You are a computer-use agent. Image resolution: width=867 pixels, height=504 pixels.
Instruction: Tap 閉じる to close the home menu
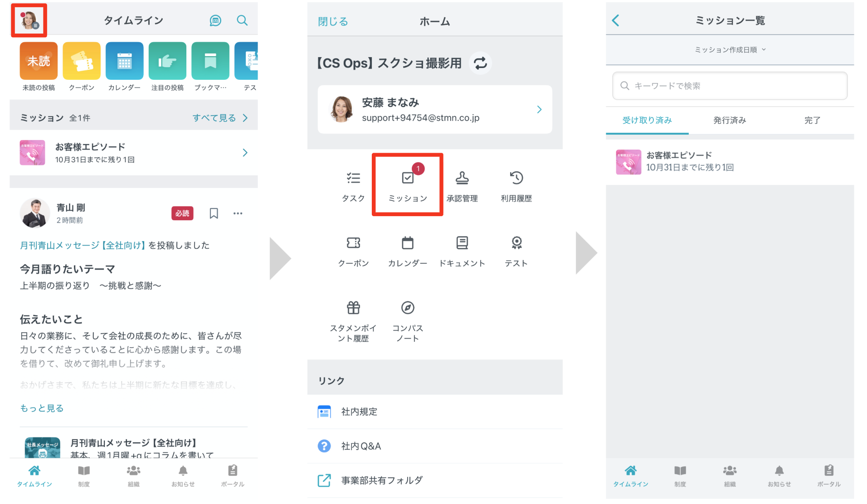[332, 21]
